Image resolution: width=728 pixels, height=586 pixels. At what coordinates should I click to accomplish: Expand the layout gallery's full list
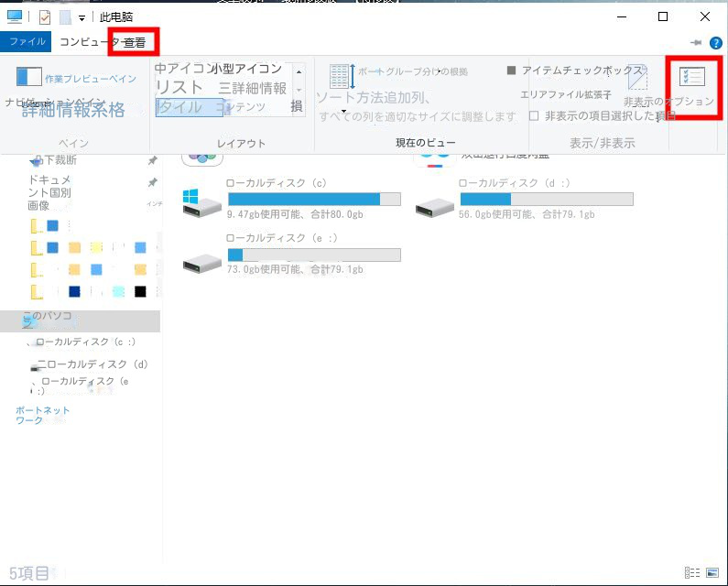point(297,107)
